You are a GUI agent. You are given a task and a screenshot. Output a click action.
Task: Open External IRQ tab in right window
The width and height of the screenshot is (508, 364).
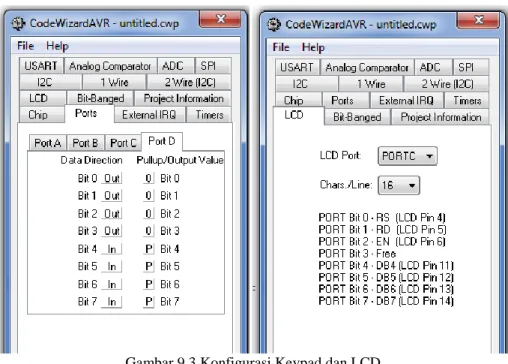(406, 100)
